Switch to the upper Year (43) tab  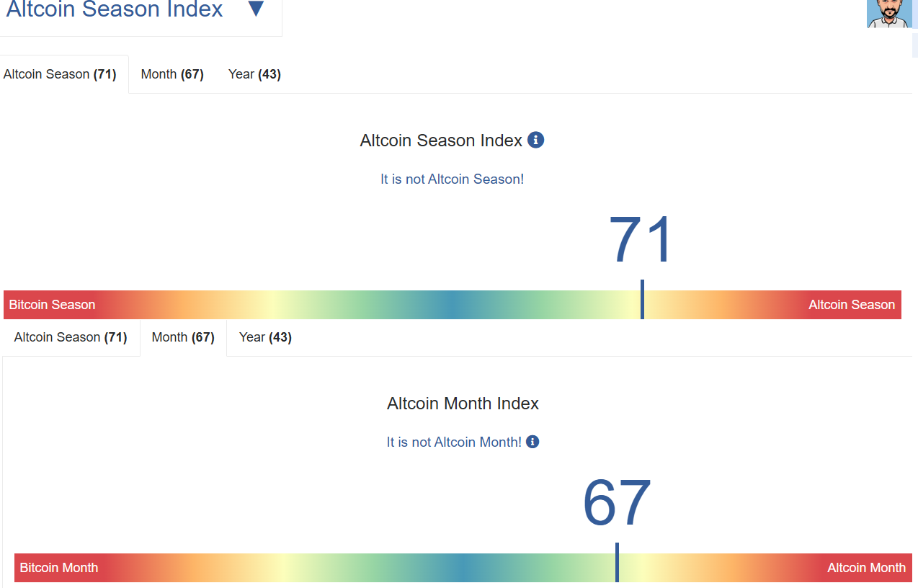click(254, 74)
